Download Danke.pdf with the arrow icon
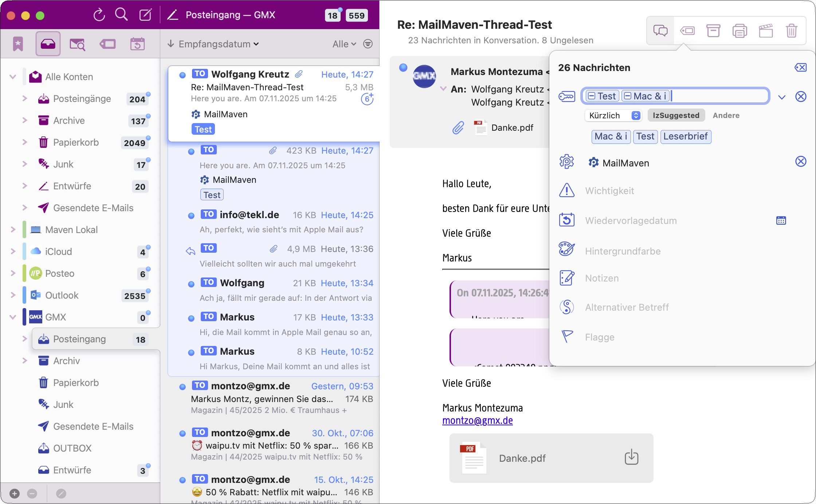 click(631, 457)
